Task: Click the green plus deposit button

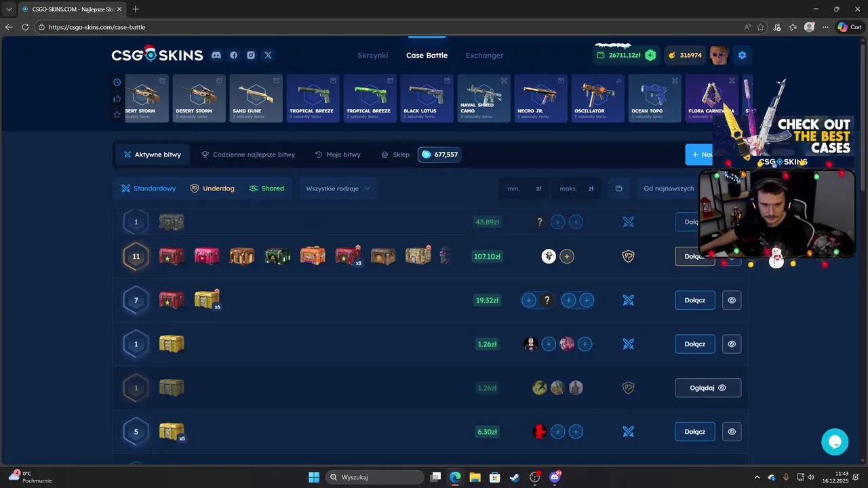Action: pyautogui.click(x=650, y=55)
